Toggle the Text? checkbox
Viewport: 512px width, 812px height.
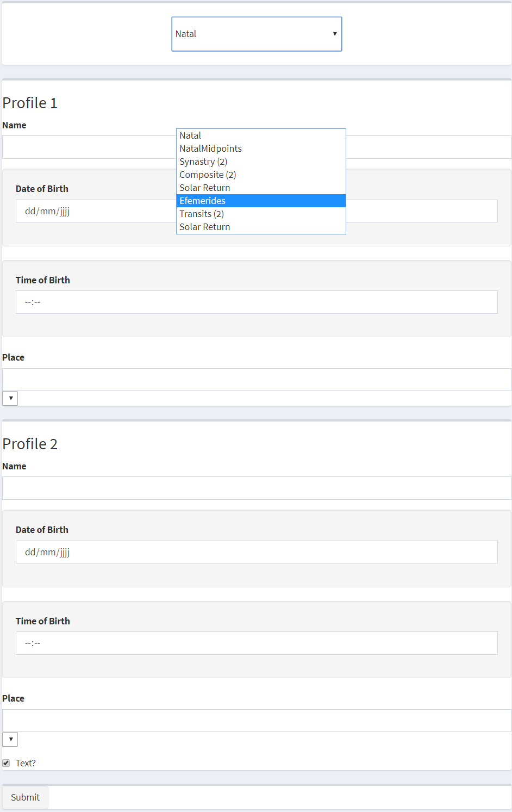click(x=6, y=763)
